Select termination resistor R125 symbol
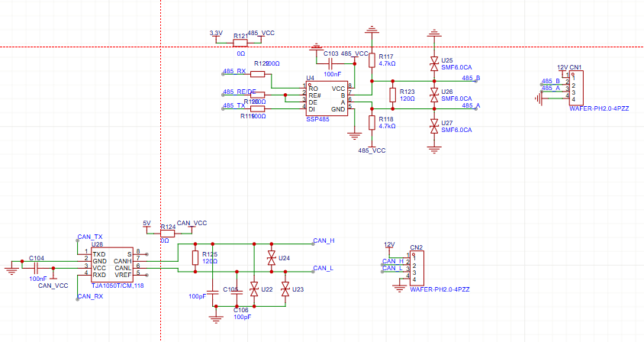 point(195,258)
